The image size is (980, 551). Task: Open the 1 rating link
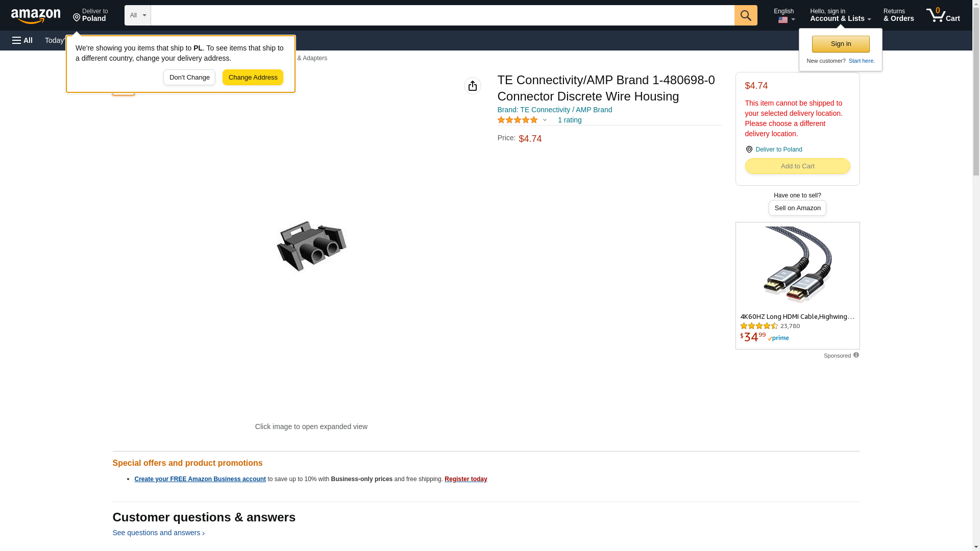[570, 120]
